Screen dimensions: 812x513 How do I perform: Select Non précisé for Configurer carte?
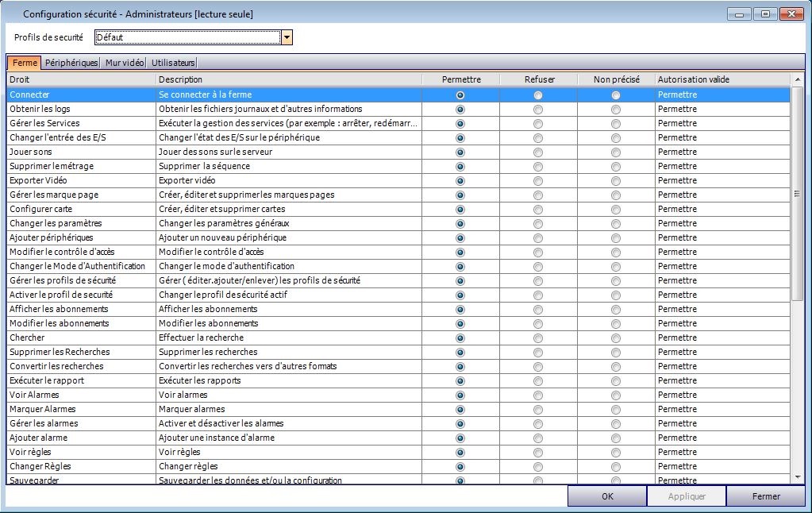[x=616, y=210]
